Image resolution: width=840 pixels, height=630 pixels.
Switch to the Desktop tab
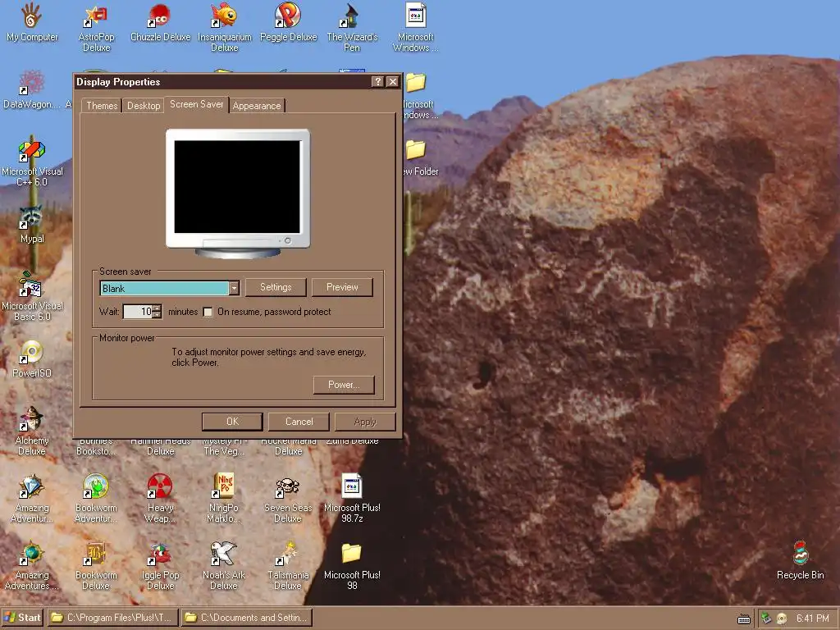click(144, 106)
